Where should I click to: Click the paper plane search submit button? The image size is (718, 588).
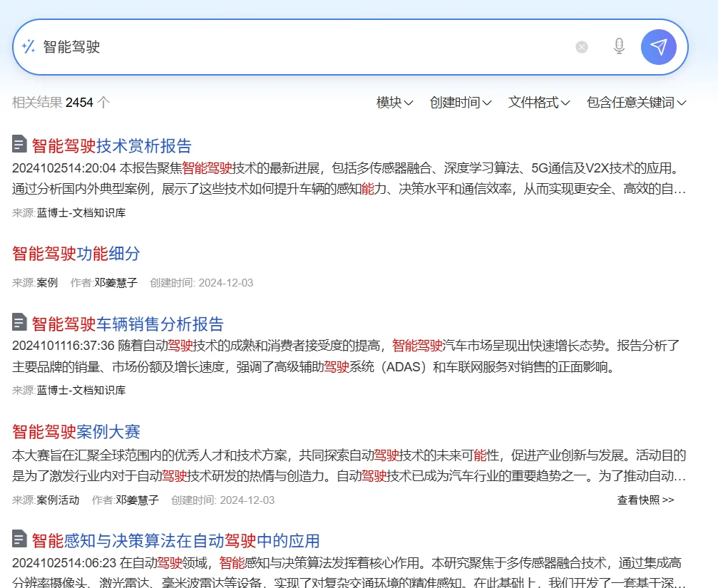(x=658, y=46)
